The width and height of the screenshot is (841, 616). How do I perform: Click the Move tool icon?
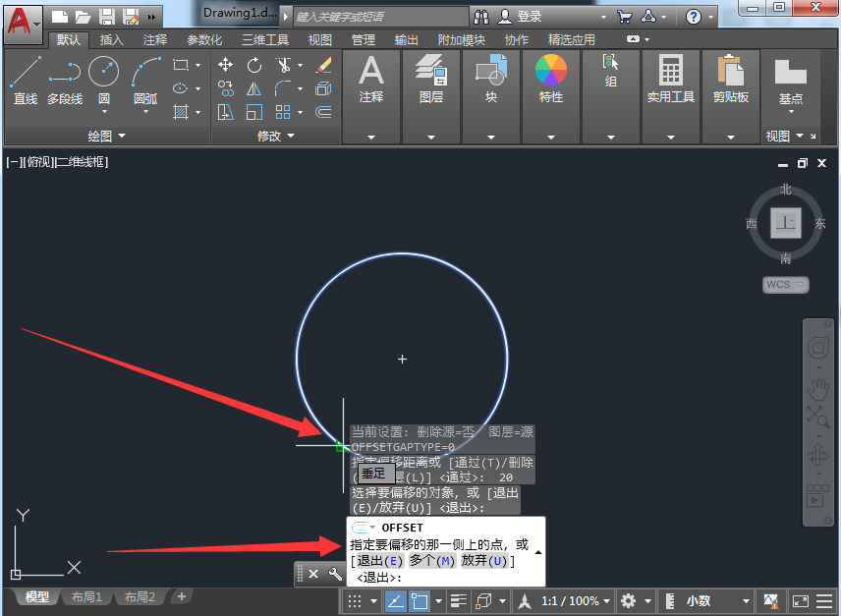point(225,66)
